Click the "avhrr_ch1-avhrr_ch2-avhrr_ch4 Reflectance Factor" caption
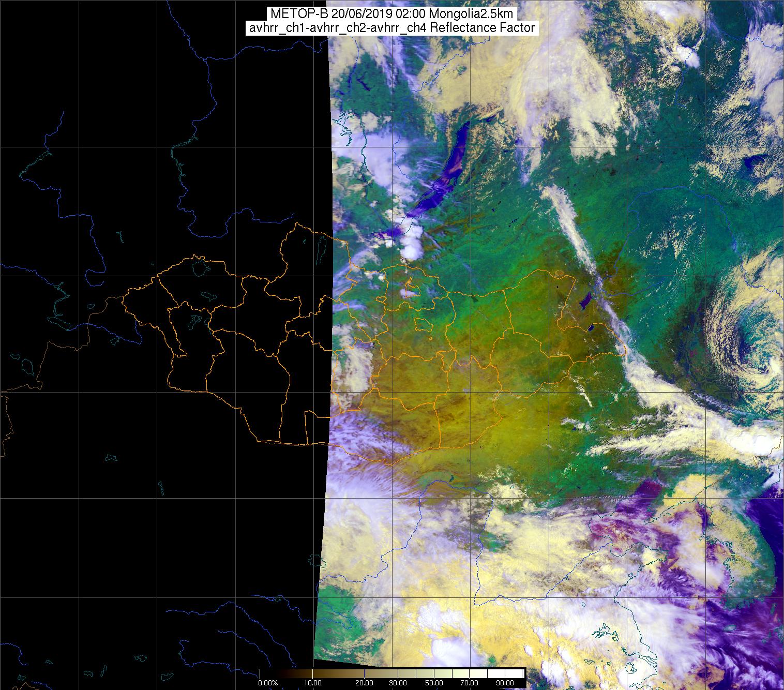The height and width of the screenshot is (690, 784). click(x=391, y=28)
